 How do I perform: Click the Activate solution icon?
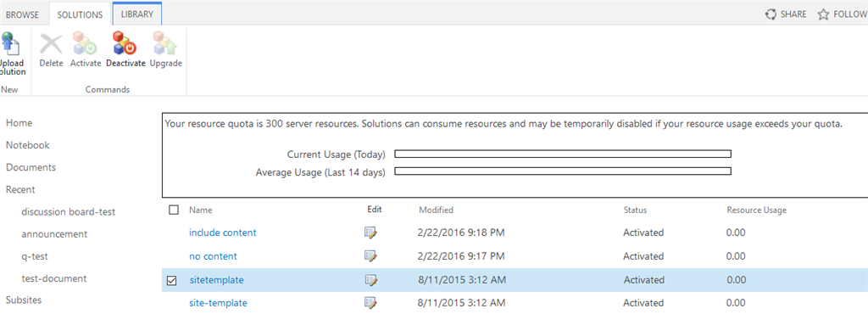(86, 44)
